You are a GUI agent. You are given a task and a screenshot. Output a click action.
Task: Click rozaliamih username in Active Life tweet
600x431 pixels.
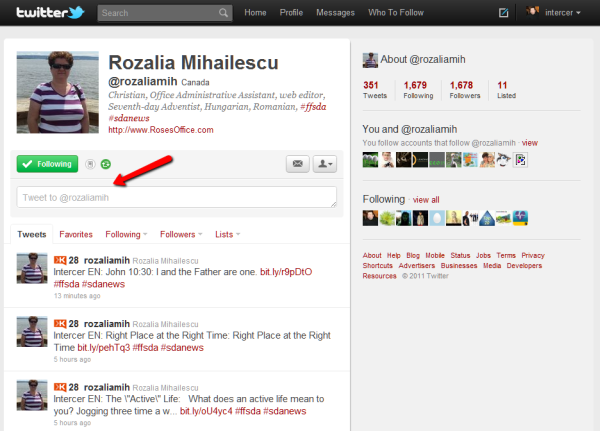tap(107, 387)
